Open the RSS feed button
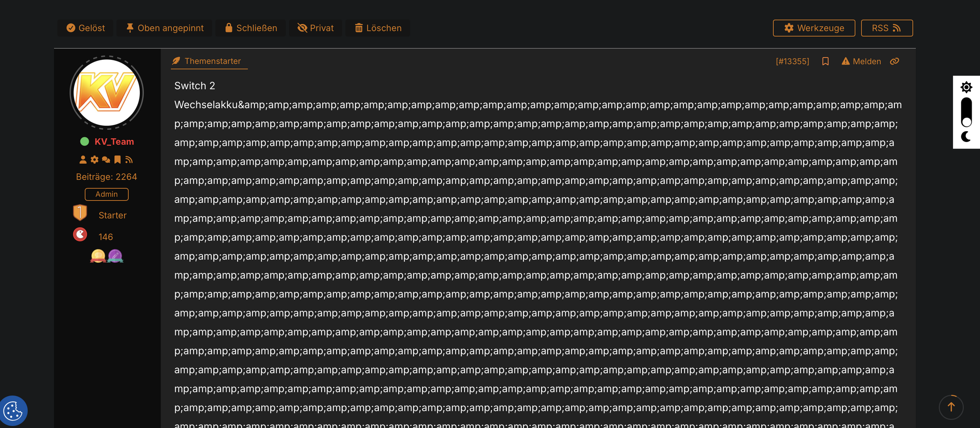This screenshot has height=428, width=980. 887,28
